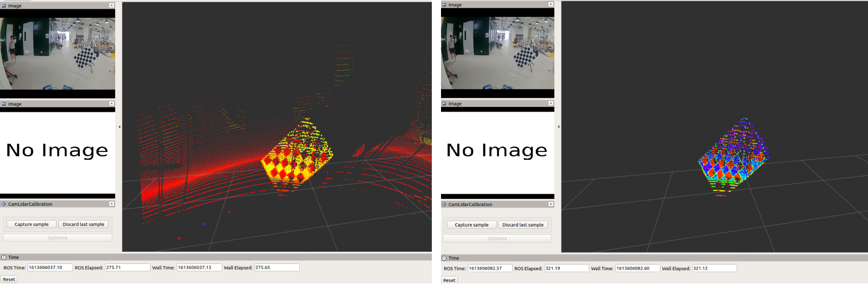The height and width of the screenshot is (288, 868).
Task: Click Reset button in right window
Action: pyautogui.click(x=449, y=280)
